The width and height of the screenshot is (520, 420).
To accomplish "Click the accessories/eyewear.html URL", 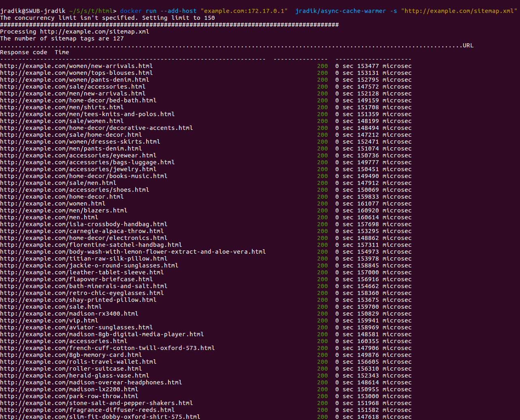I will 78,155.
